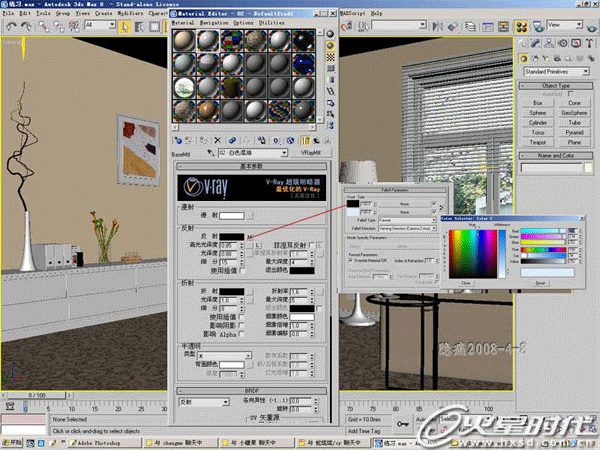Click the M map button beside 反射
This screenshot has height=450, width=600.
click(x=249, y=237)
